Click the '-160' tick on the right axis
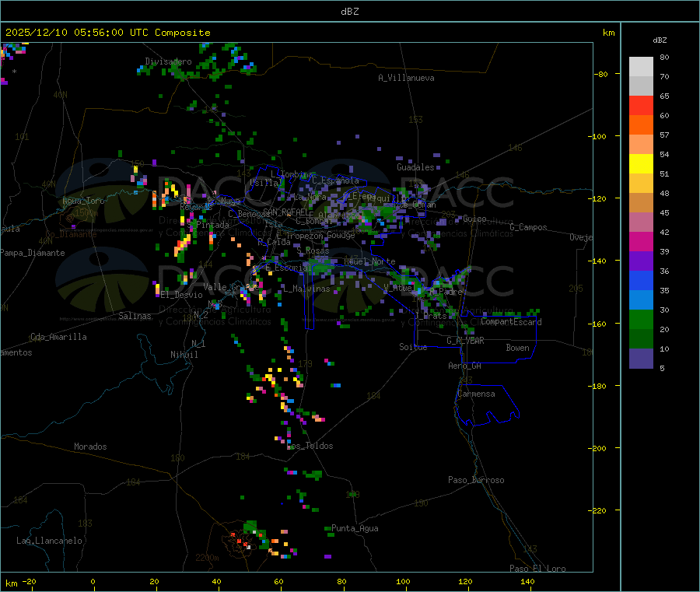 coord(599,324)
